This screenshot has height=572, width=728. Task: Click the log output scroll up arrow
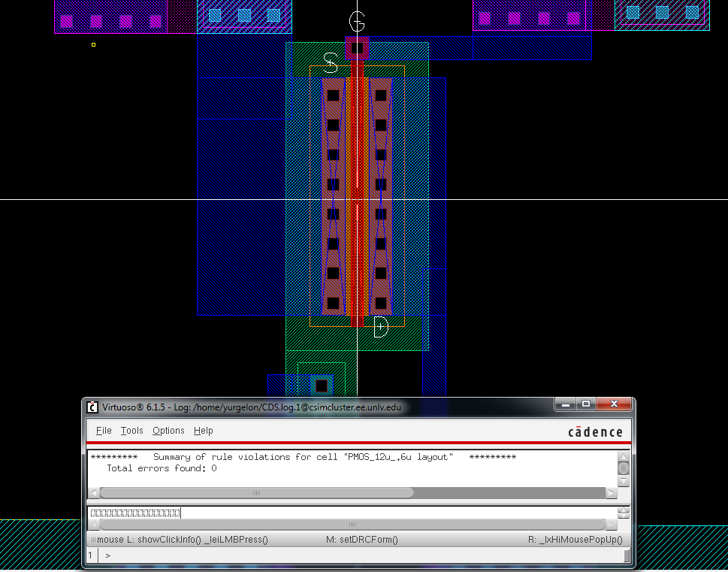[x=624, y=457]
